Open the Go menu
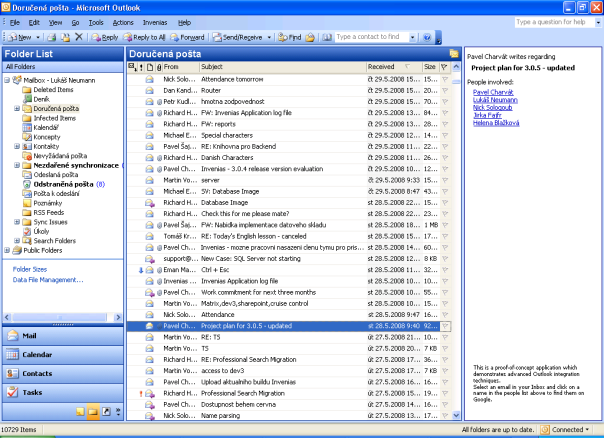Screen dimensions: 604x438 tap(76, 23)
